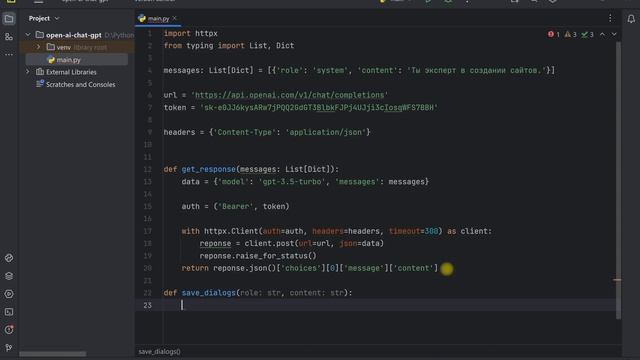Open the Problems tool window icon
Viewport: 640px width, 360px height.
(9, 329)
